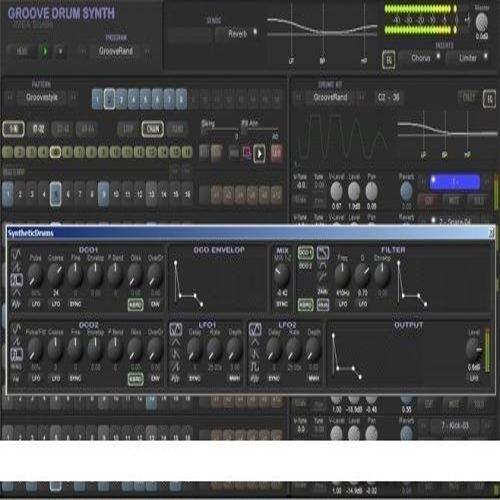Toggle the Chorus insert effect

420,58
